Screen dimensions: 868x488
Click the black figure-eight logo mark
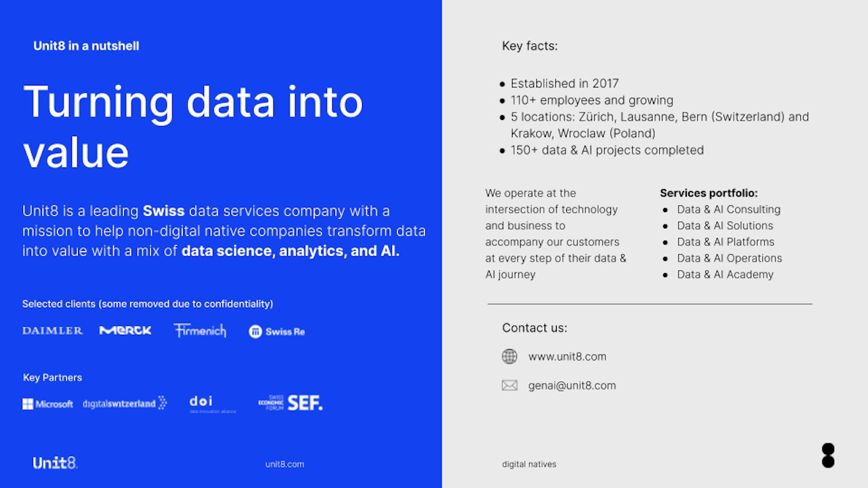(x=827, y=455)
